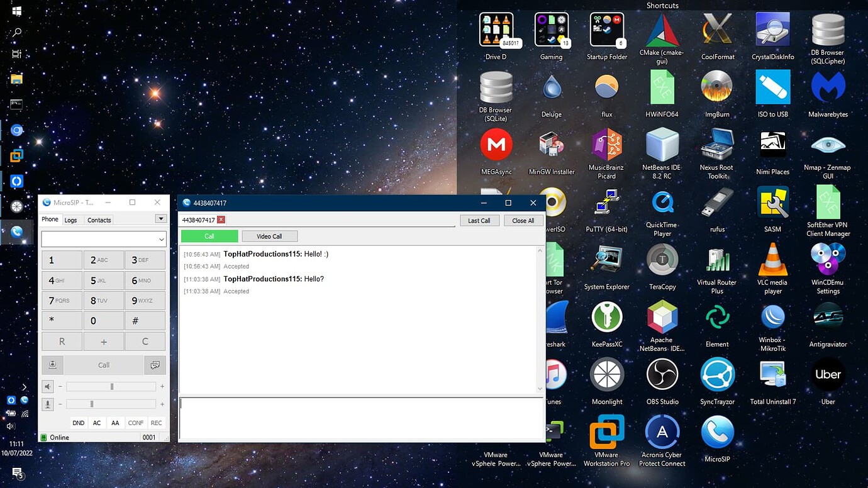Toggle CONF in MicroSIP
This screenshot has height=488, width=868.
point(136,423)
